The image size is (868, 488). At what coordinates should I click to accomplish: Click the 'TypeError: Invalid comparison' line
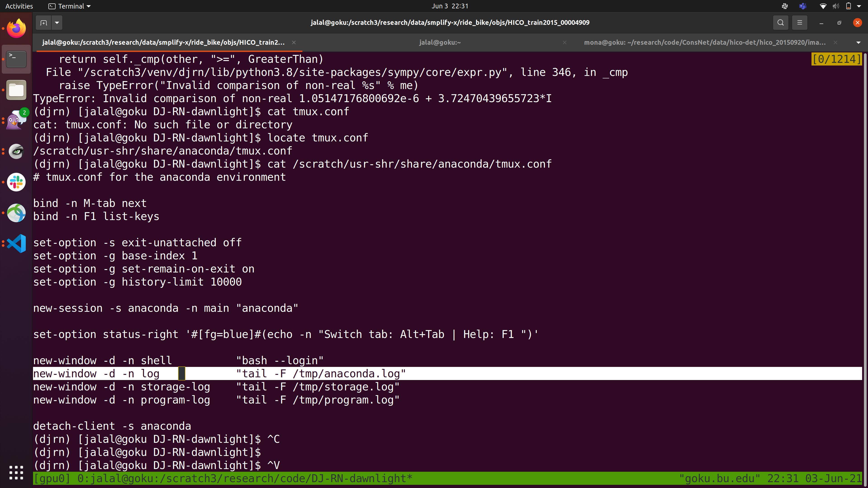[x=292, y=99]
